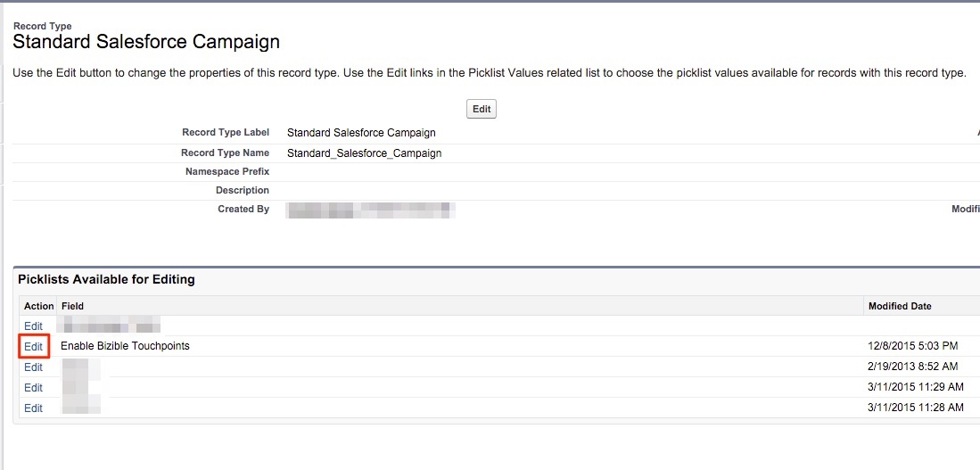The image size is (980, 470).
Task: Click the Field column header
Action: (72, 306)
